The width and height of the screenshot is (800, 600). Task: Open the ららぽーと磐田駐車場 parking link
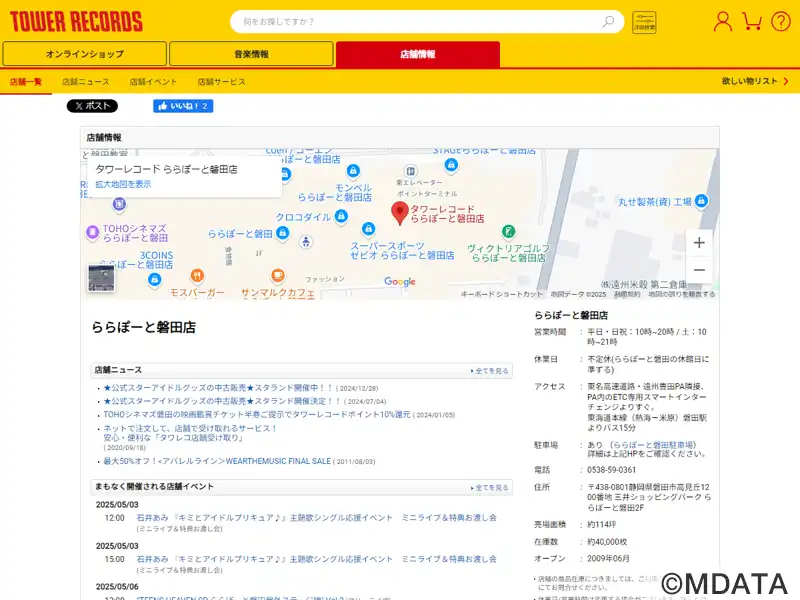pos(652,445)
